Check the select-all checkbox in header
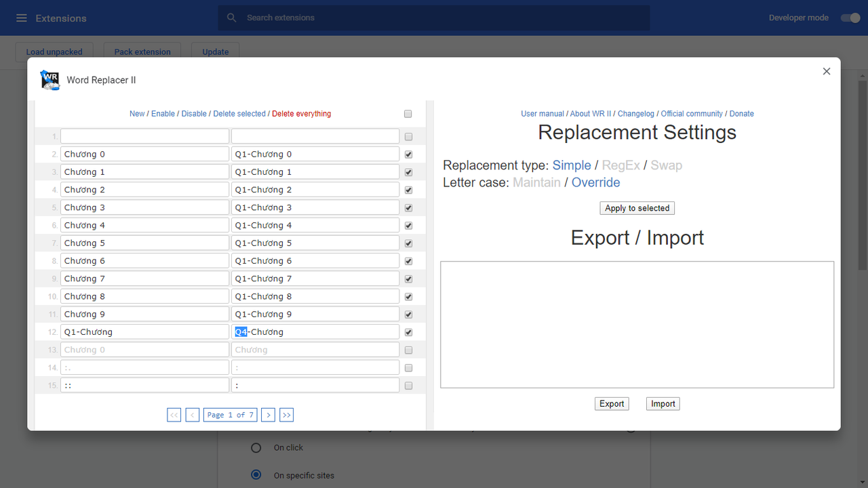The image size is (868, 488). [x=408, y=114]
